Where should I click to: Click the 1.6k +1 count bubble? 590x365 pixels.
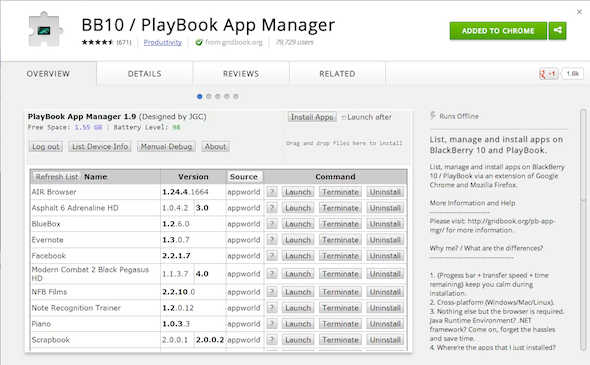click(572, 74)
